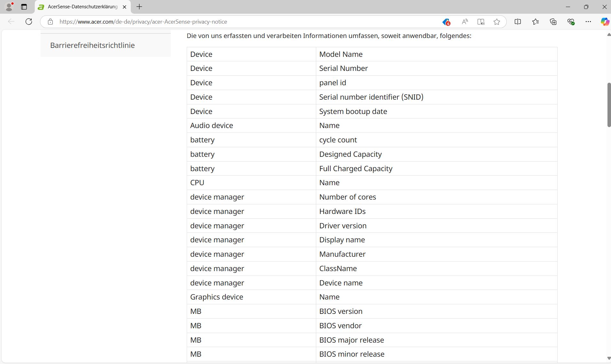
Task: Add page to favorites star icon
Action: (x=497, y=22)
